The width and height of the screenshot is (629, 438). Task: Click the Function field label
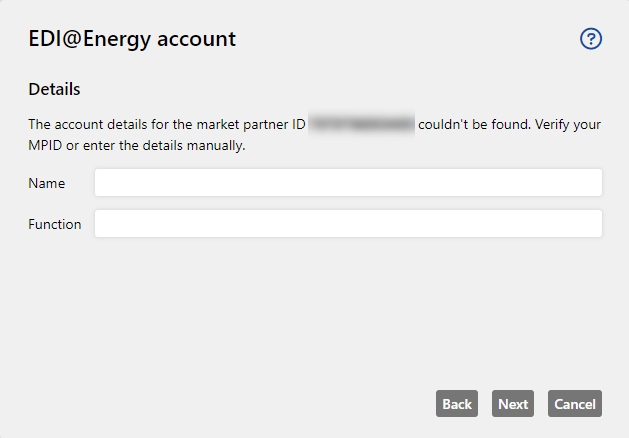coord(55,224)
